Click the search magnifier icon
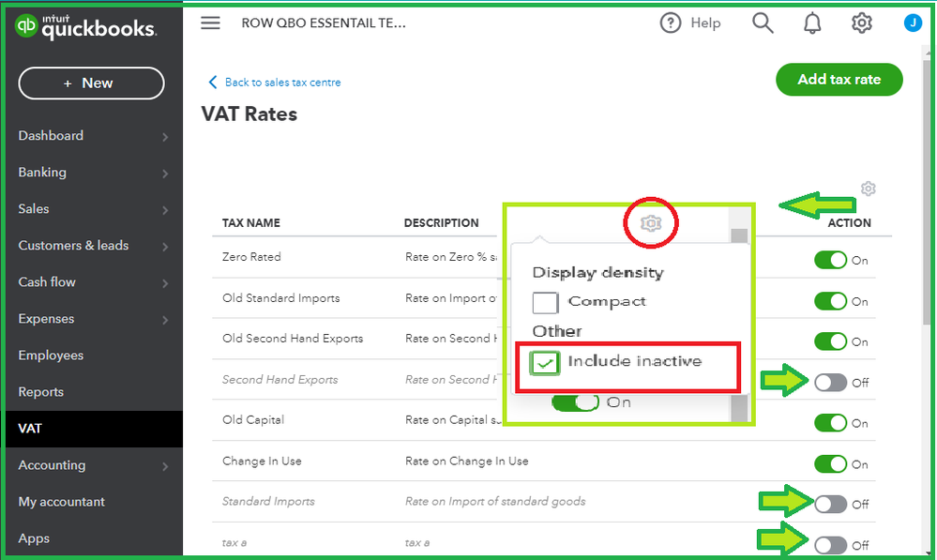Screen dimensions: 937x560 (763, 23)
